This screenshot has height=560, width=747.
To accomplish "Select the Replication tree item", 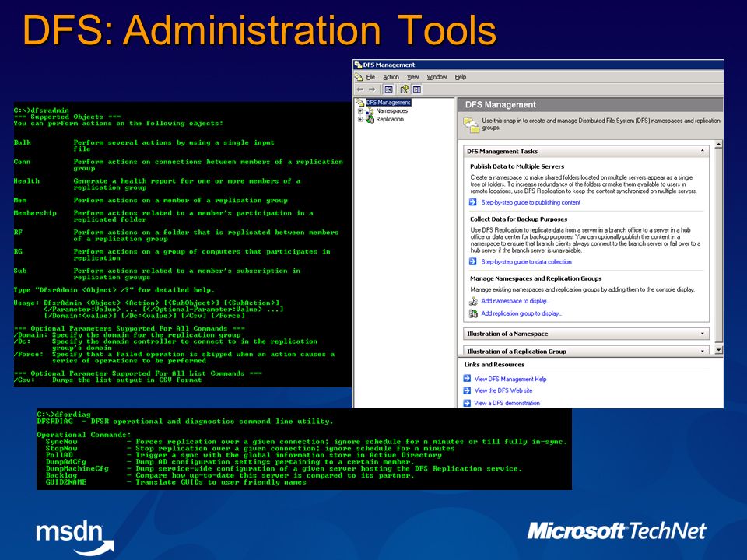I will 390,119.
